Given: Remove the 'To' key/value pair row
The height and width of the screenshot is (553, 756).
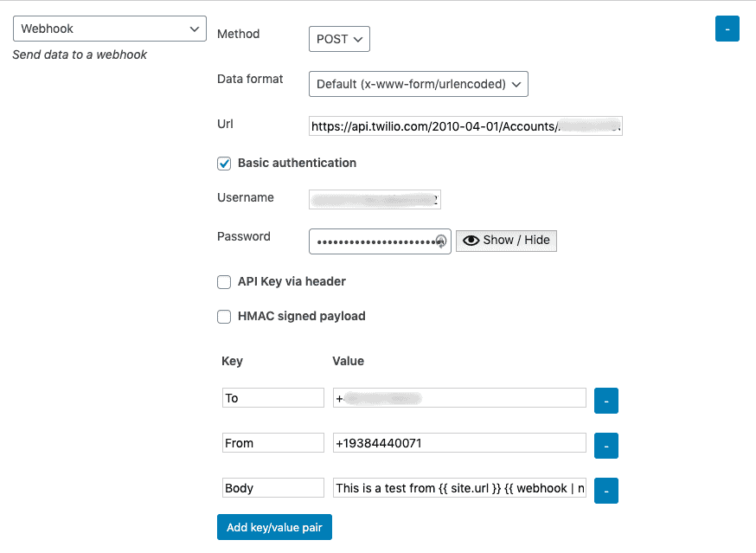Looking at the screenshot, I should (605, 401).
